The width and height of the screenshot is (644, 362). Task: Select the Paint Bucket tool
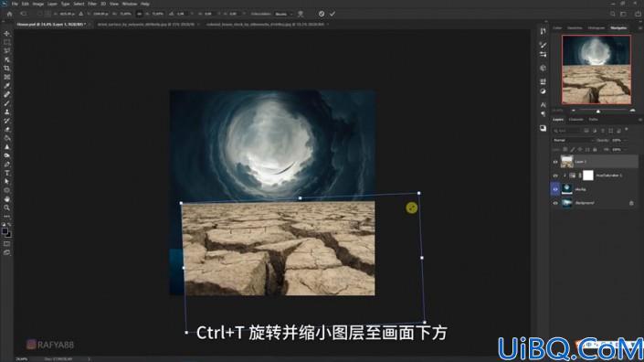pyautogui.click(x=6, y=138)
